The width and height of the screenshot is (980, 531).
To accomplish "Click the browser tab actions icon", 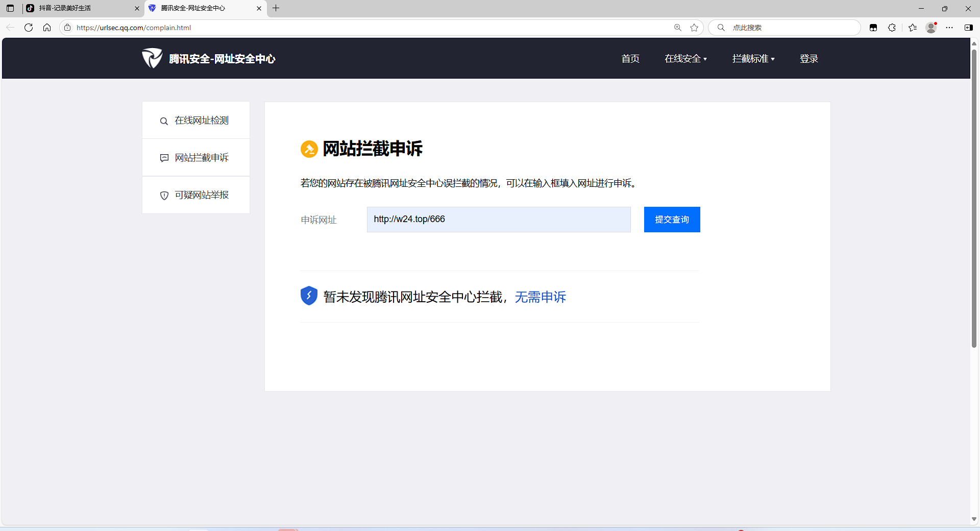I will 10,8.
